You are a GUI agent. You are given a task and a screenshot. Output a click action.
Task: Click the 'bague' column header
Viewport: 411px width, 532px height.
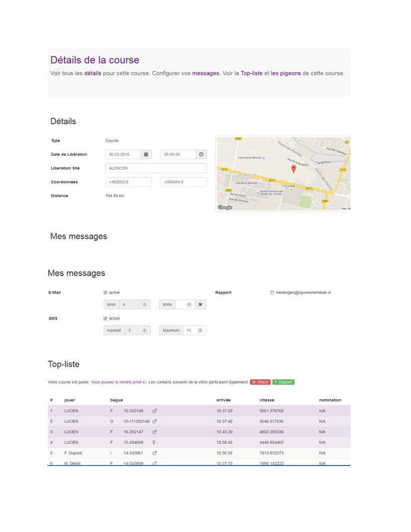(x=117, y=400)
